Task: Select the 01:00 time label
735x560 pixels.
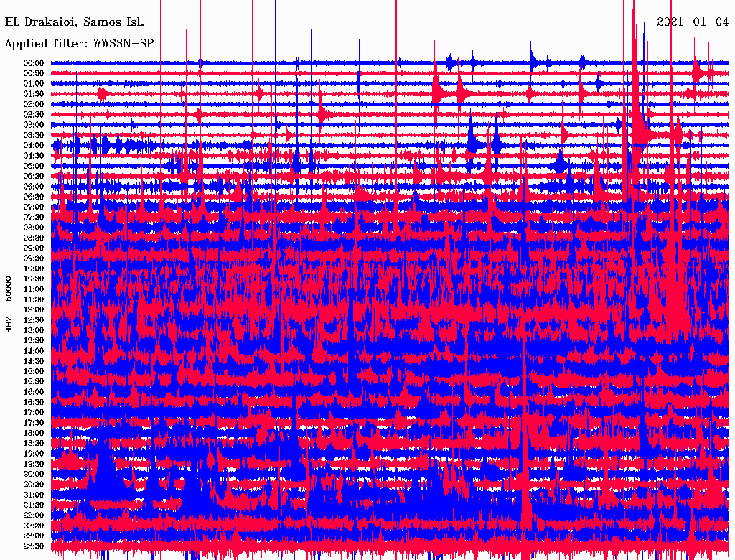Action: click(33, 83)
